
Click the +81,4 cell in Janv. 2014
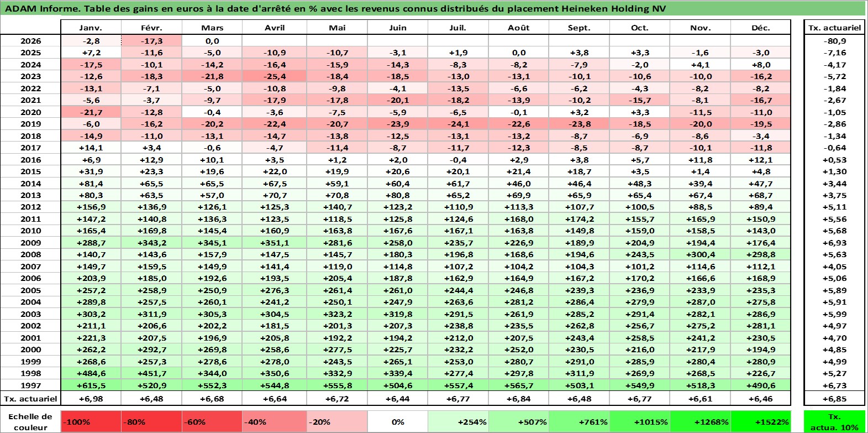click(91, 184)
